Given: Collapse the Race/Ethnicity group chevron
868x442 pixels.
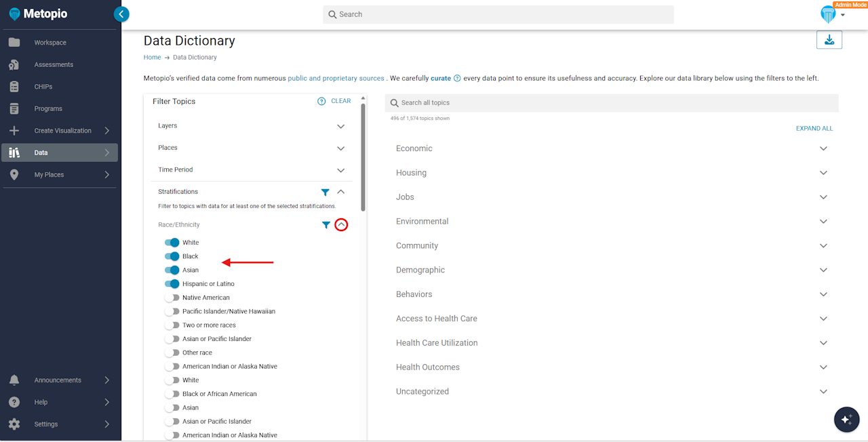Looking at the screenshot, I should (341, 225).
